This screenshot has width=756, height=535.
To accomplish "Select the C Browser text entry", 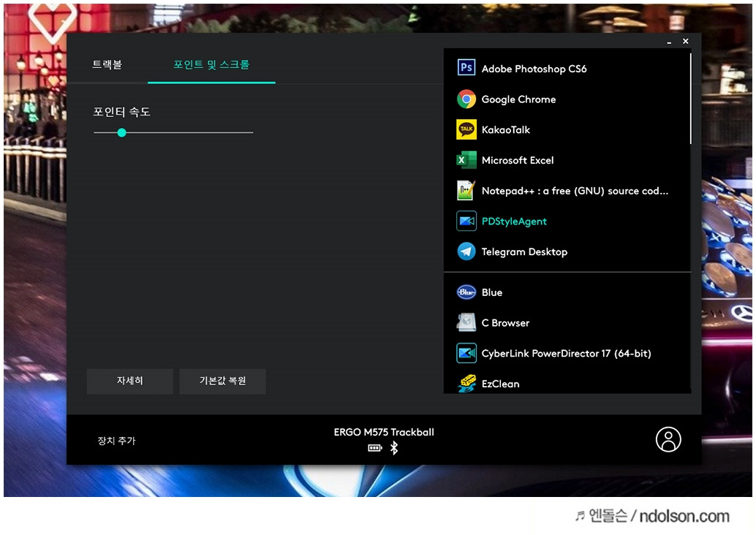I will coord(505,323).
